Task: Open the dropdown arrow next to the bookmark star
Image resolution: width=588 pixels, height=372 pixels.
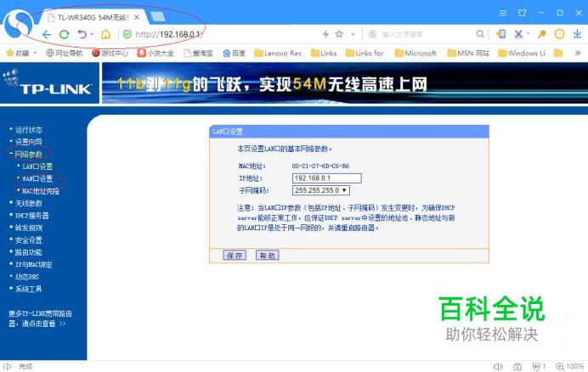Action: coord(353,35)
